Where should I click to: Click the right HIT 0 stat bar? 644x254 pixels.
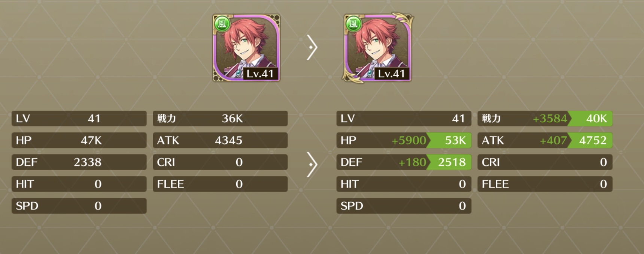[x=404, y=184]
